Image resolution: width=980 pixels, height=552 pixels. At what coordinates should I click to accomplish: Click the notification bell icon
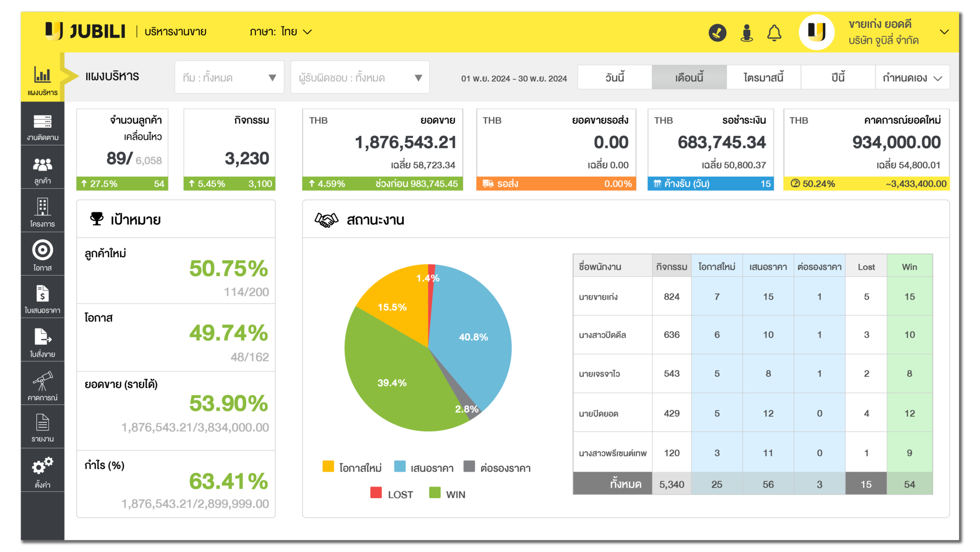click(774, 33)
